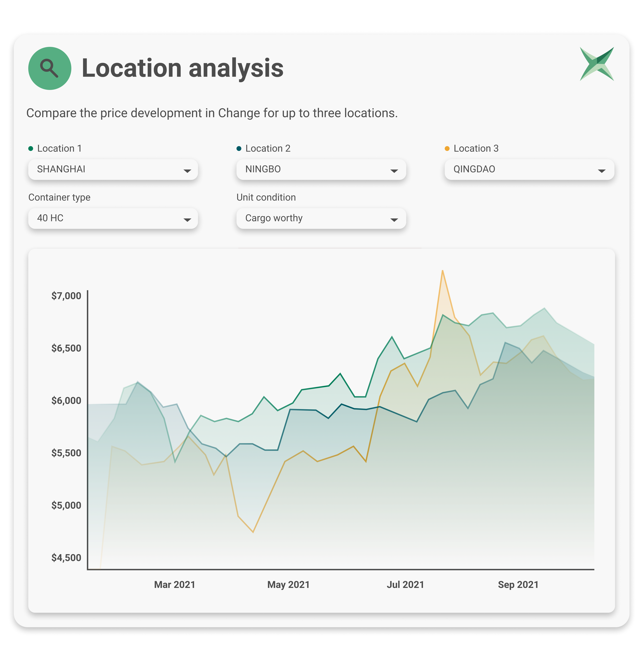Click the arrow in the Cargo worthy dropdown
Image resolution: width=644 pixels, height=672 pixels.
click(394, 220)
